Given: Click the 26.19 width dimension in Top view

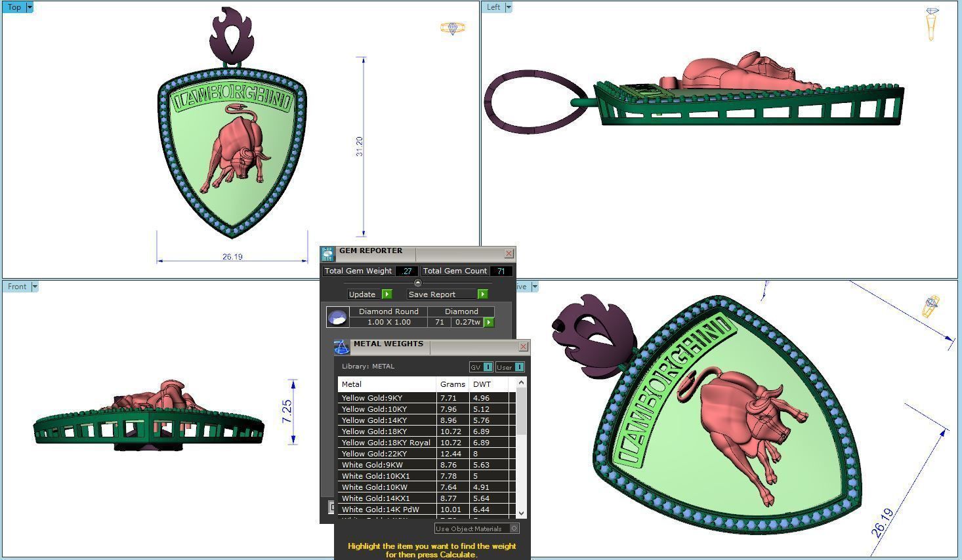Looking at the screenshot, I should 232,257.
